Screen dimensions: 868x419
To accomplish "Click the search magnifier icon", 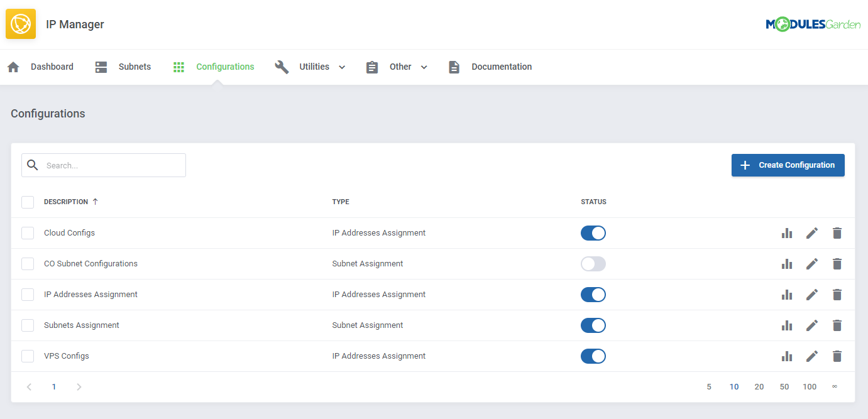I will click(x=33, y=165).
